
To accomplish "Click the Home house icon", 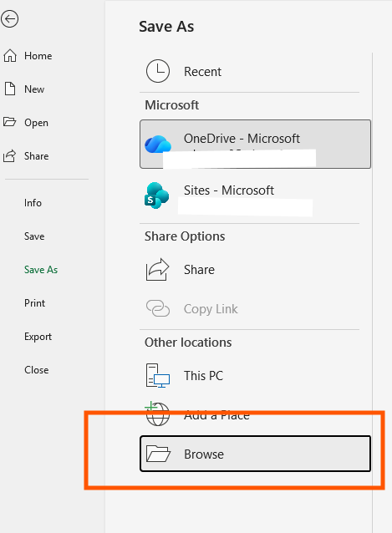I will point(10,55).
